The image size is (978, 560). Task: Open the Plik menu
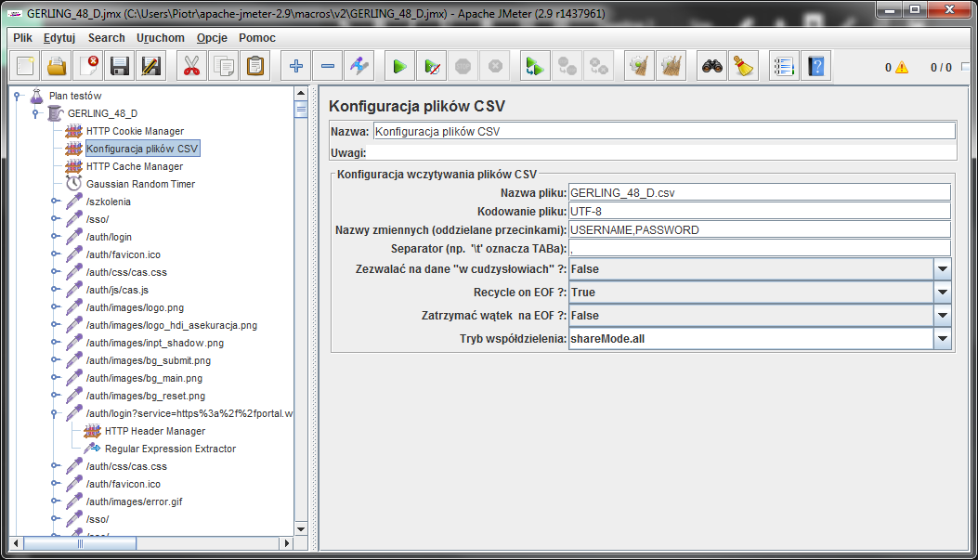tap(22, 37)
